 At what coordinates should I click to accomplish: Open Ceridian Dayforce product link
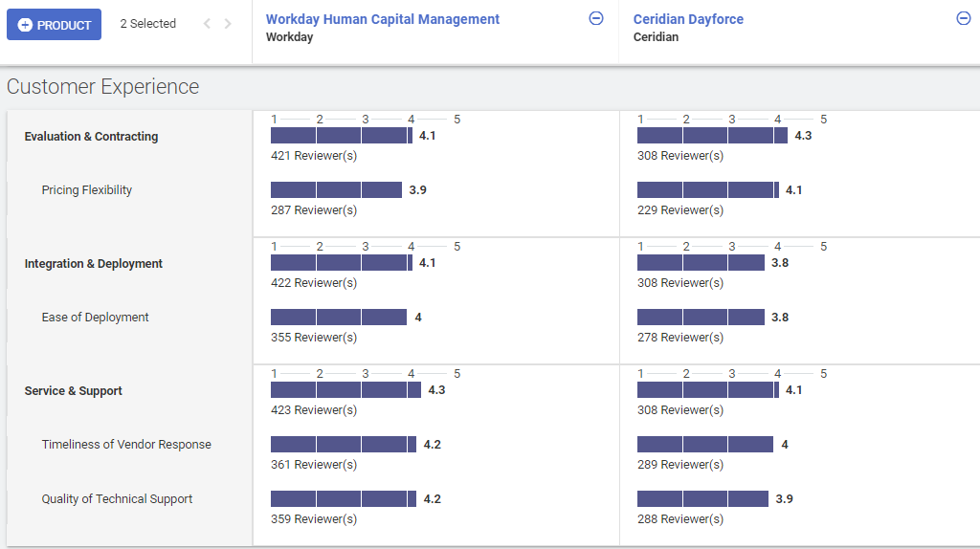(688, 19)
